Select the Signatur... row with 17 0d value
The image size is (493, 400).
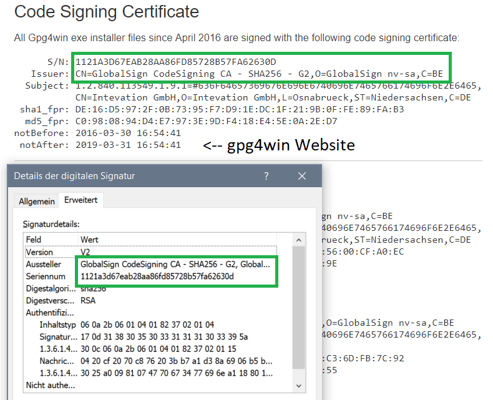[x=151, y=337]
